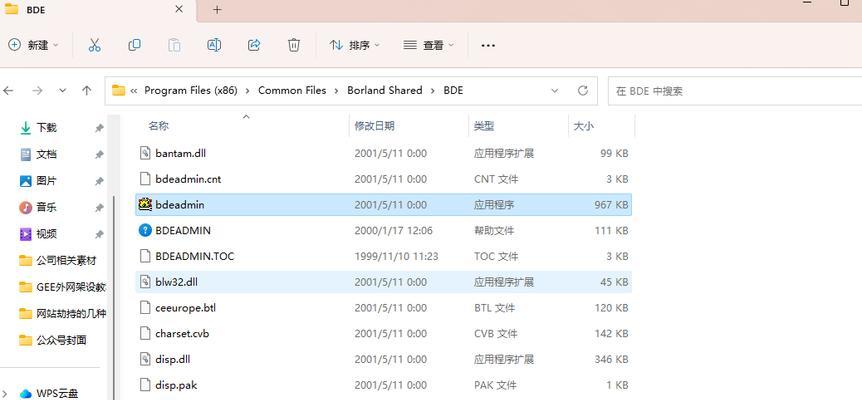The height and width of the screenshot is (400, 862).
Task: Select file disp.dll
Action: pos(383,359)
